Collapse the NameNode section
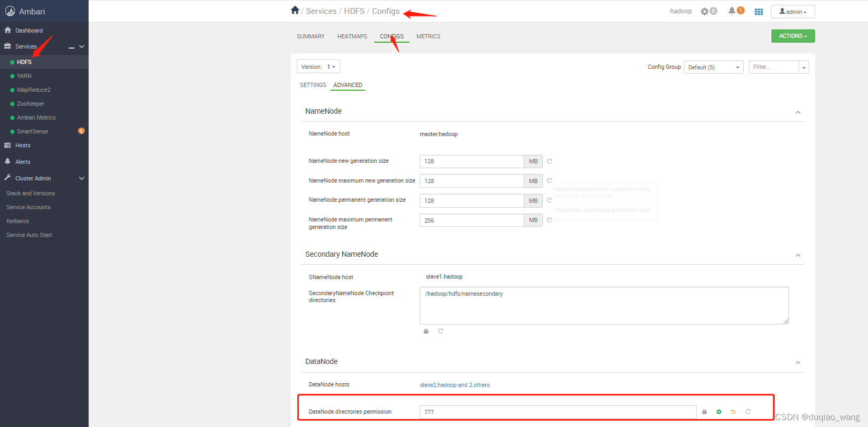 tap(798, 112)
